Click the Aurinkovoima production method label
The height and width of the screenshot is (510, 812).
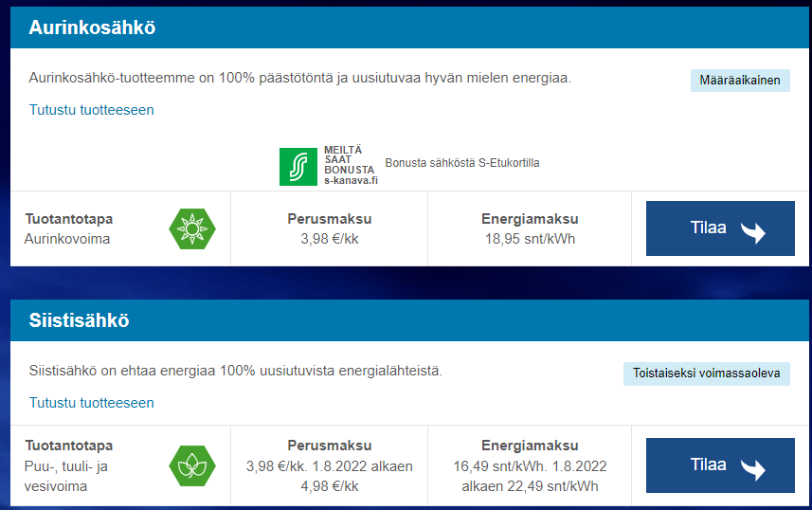(67, 239)
